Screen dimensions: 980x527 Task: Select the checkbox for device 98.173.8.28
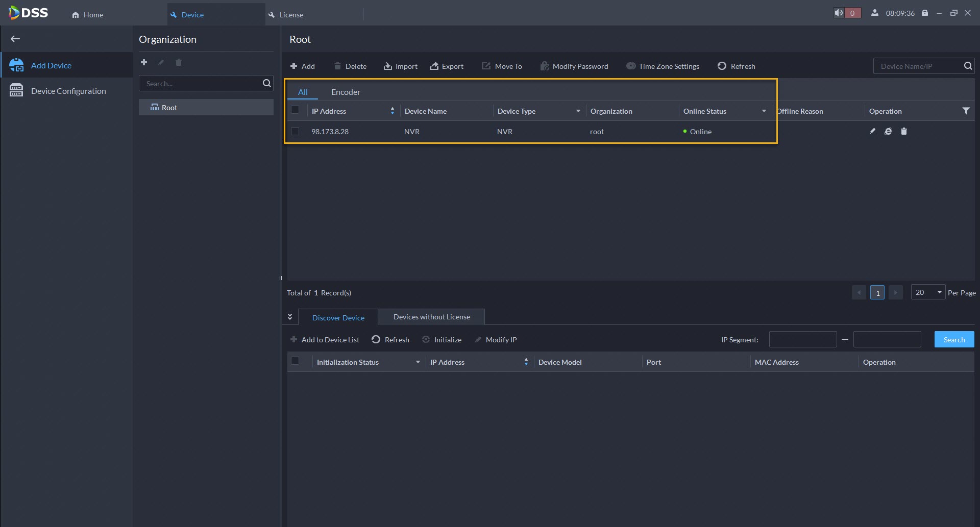coord(295,131)
